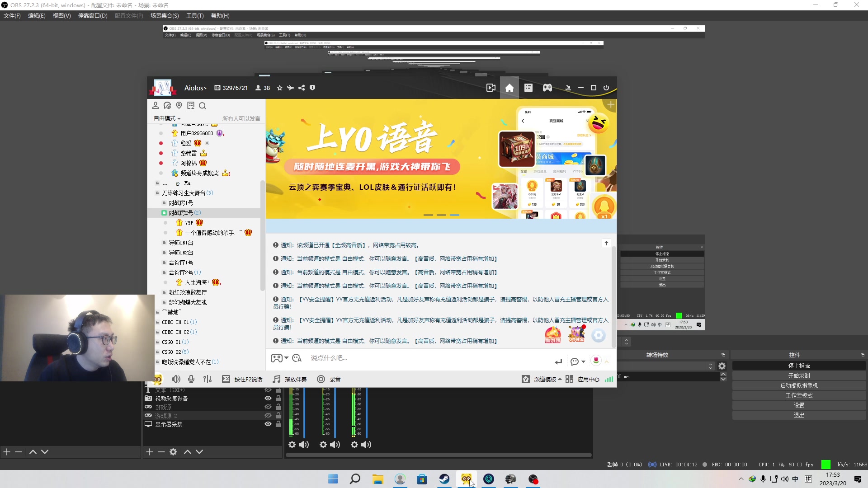Remove selected source with minus icon
The image size is (868, 488).
click(x=161, y=452)
